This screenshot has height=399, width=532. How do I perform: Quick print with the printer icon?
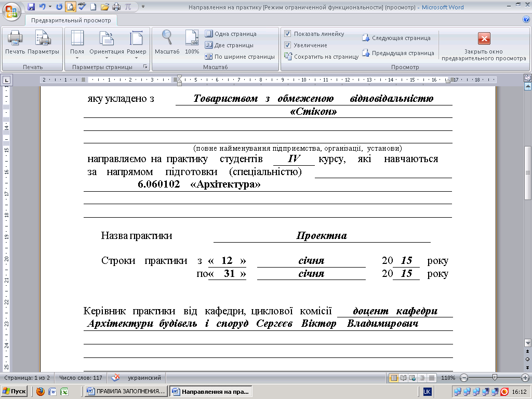click(116, 6)
